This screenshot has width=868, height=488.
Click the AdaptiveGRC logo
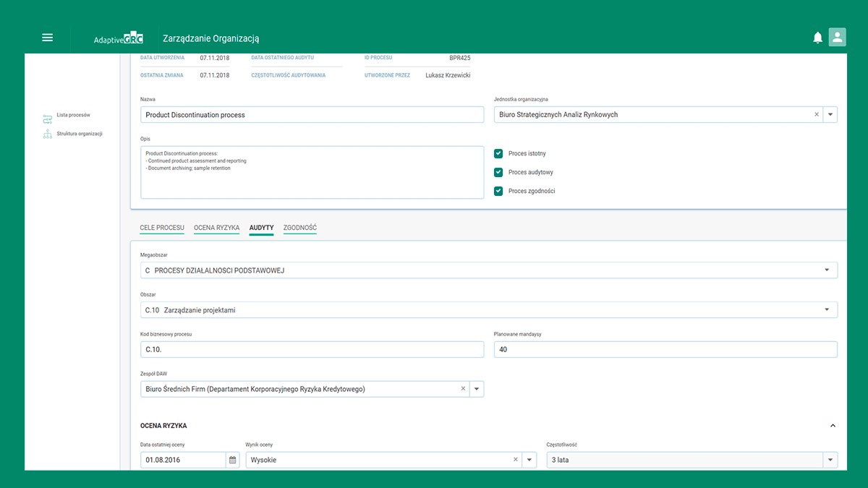point(118,39)
